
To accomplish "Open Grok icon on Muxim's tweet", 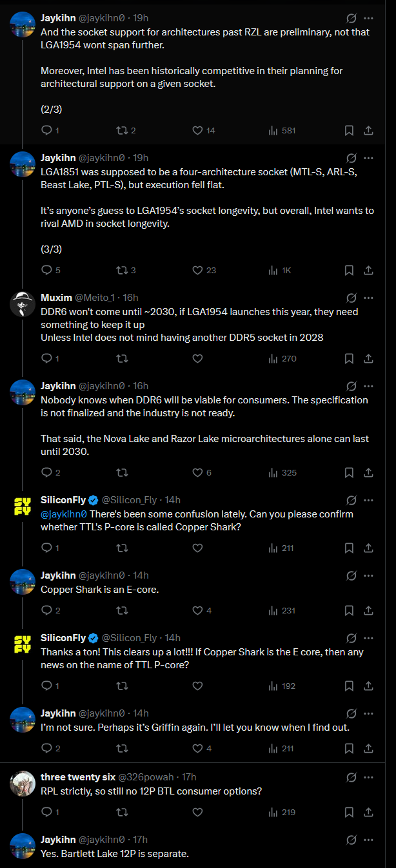I will click(351, 298).
